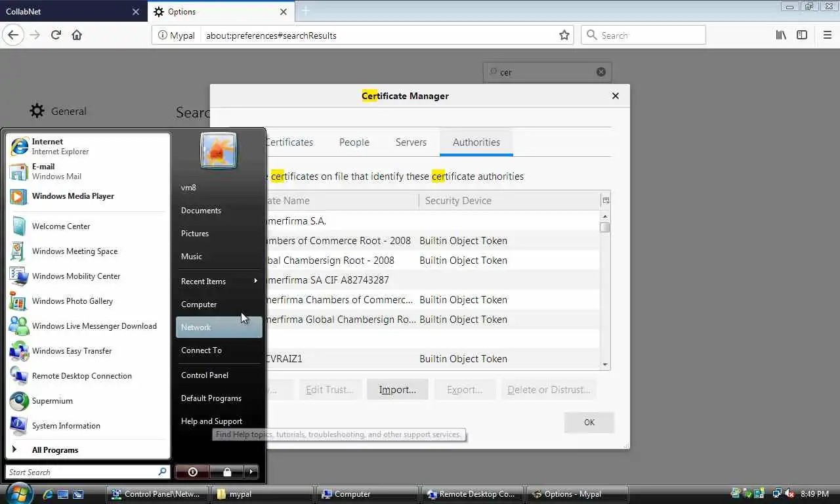Sort by Security Device column

point(509,200)
